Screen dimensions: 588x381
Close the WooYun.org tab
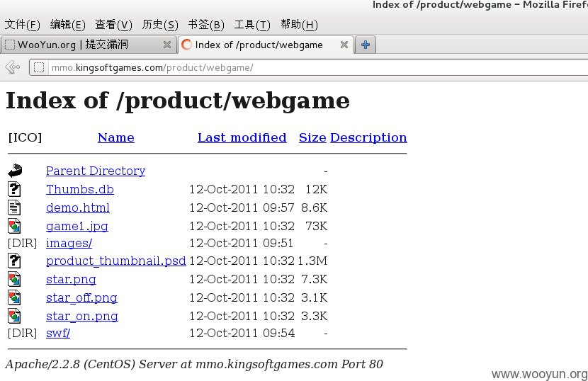coord(167,45)
